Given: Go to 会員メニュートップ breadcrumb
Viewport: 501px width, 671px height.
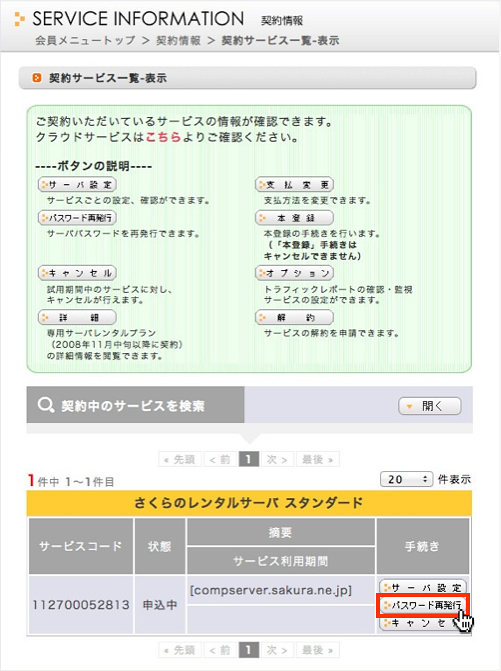Looking at the screenshot, I should click(85, 41).
